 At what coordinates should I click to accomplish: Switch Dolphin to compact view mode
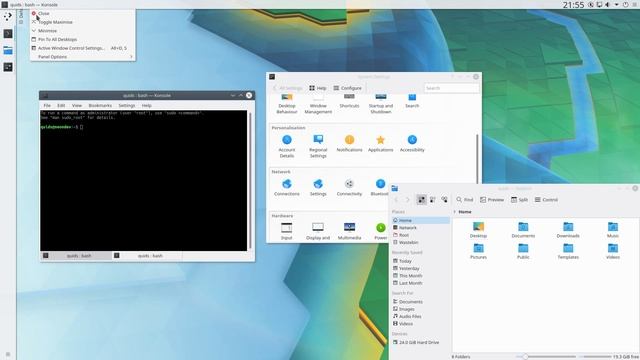pos(433,200)
